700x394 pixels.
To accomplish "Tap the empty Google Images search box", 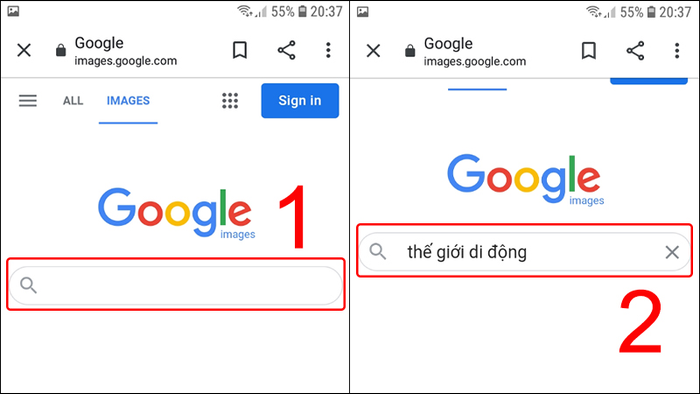I will (x=175, y=285).
